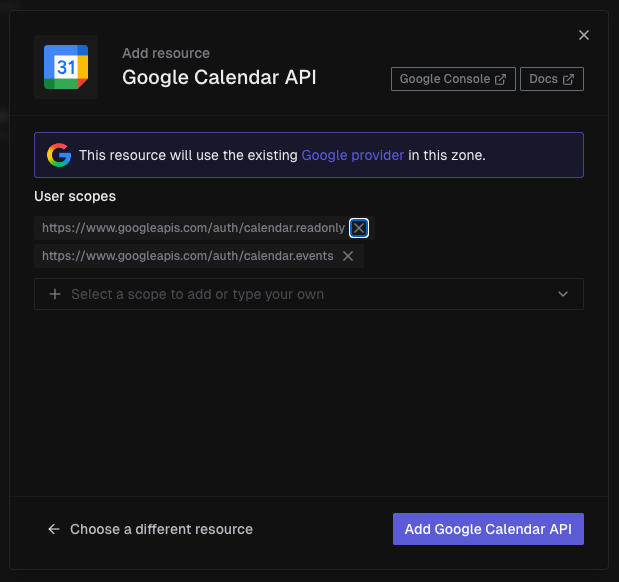619x582 pixels.
Task: Open Google Console external link
Action: tap(453, 79)
